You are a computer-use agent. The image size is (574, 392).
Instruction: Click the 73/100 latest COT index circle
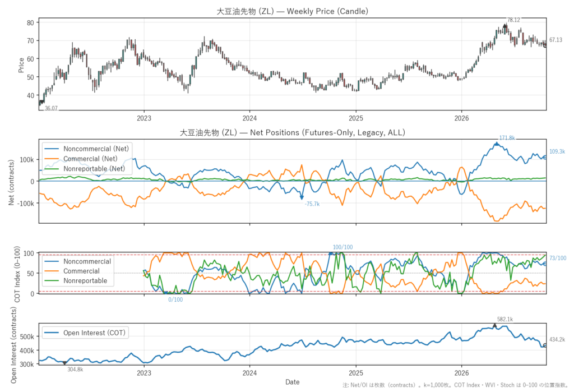545,264
